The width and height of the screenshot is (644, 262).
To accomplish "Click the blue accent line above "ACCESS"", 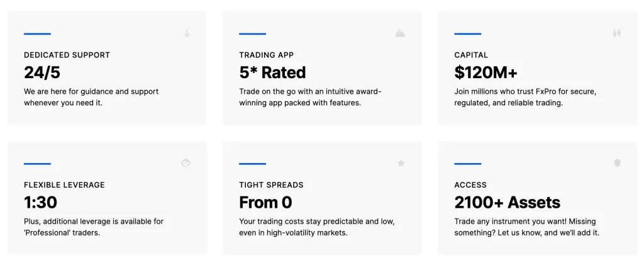I will 467,164.
